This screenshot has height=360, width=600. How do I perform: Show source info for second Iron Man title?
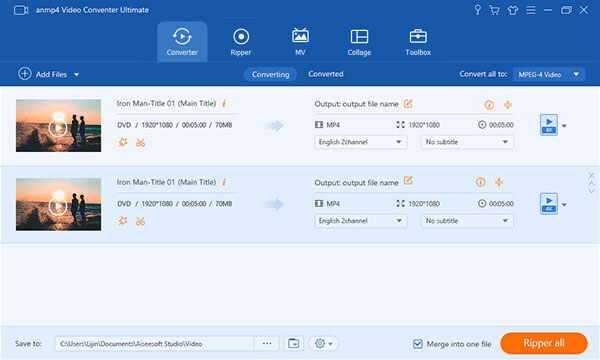point(224,182)
